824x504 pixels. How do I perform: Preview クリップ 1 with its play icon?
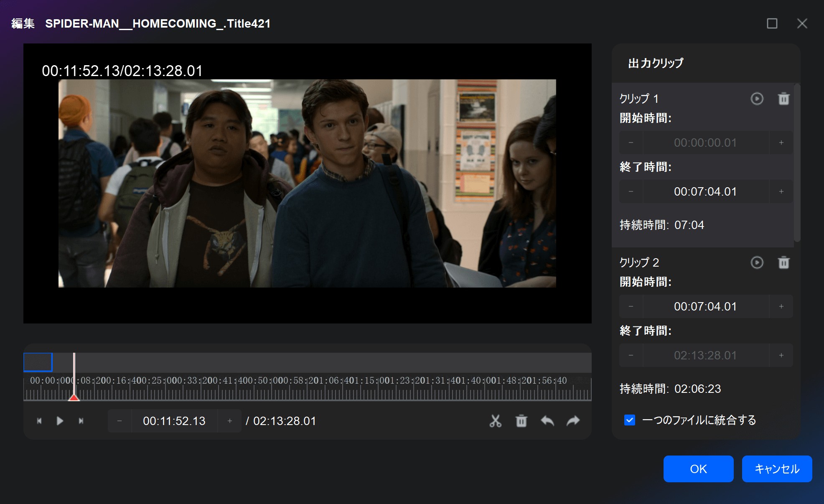click(757, 99)
